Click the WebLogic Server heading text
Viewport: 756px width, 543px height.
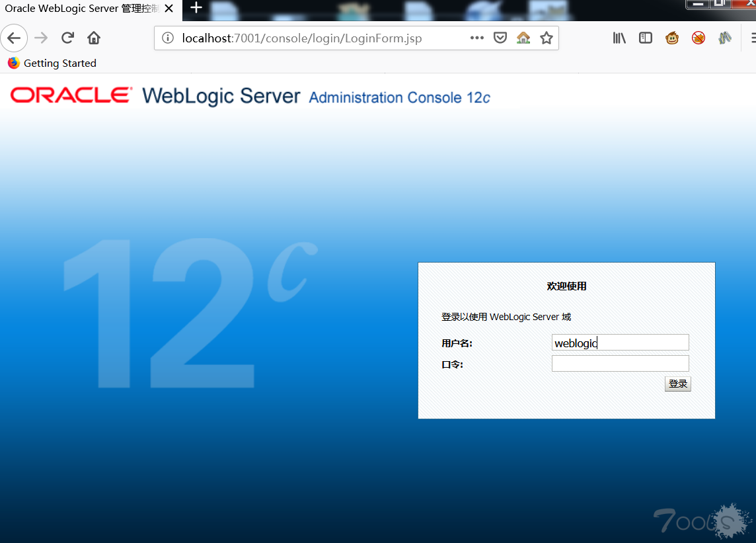point(221,96)
